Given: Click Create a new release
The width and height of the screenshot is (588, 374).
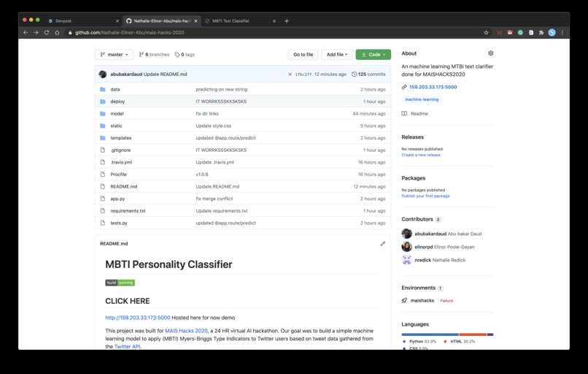Looking at the screenshot, I should [421, 155].
